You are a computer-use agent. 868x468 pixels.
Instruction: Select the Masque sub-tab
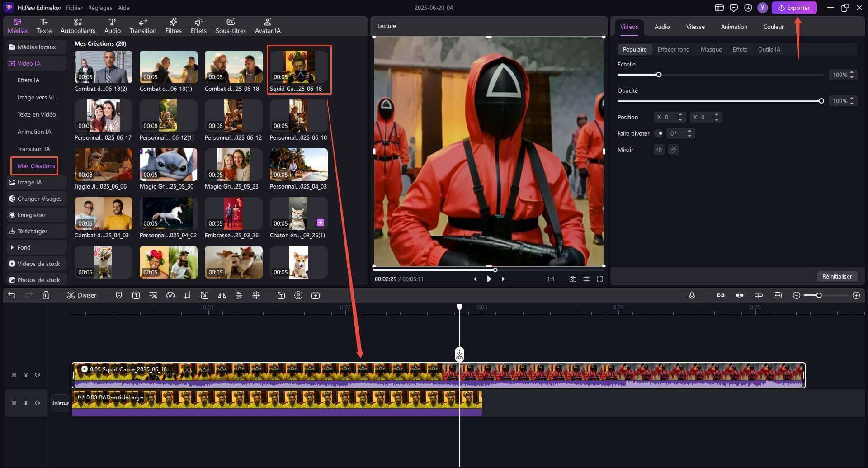coord(711,49)
